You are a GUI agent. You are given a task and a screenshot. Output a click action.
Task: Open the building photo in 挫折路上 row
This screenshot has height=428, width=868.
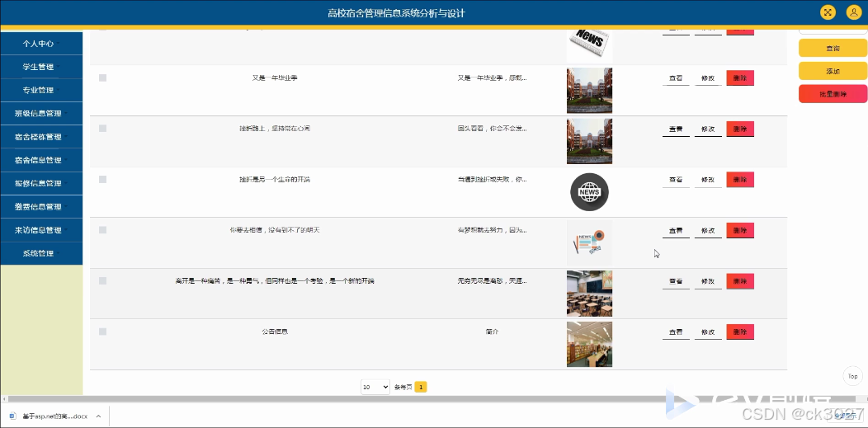[589, 141]
